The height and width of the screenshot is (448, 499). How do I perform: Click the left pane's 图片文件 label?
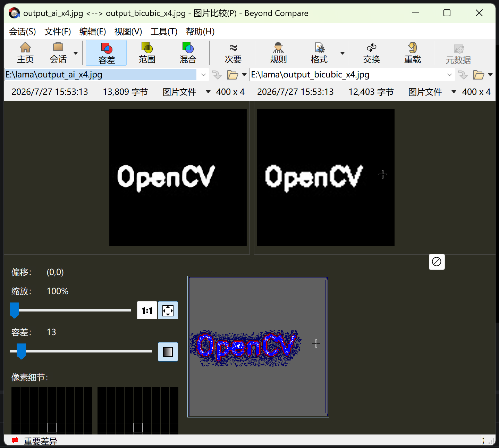point(179,92)
